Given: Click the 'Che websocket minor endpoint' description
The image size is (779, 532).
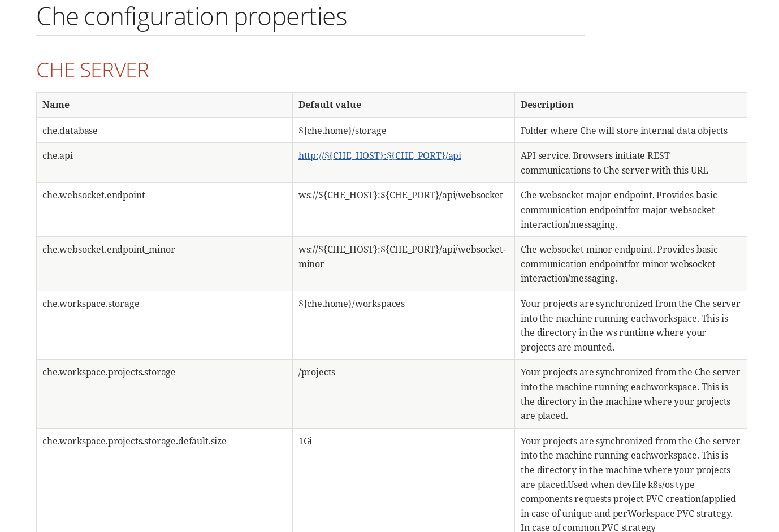Looking at the screenshot, I should click(631, 264).
